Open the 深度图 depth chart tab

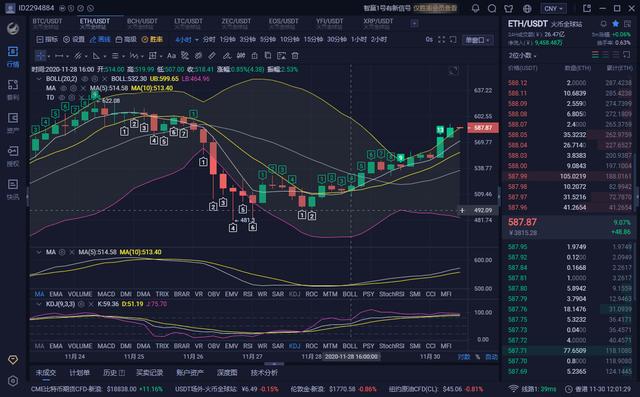coord(227,373)
